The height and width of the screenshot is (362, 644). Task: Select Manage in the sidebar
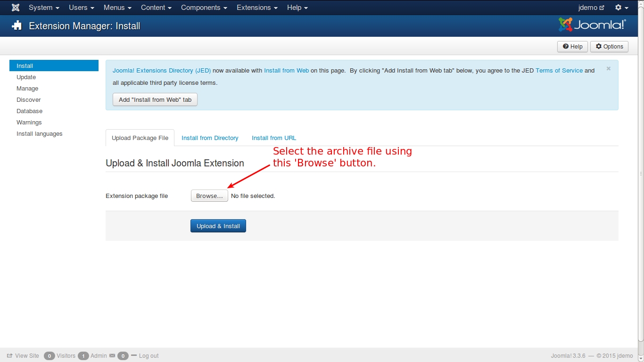[x=27, y=89]
